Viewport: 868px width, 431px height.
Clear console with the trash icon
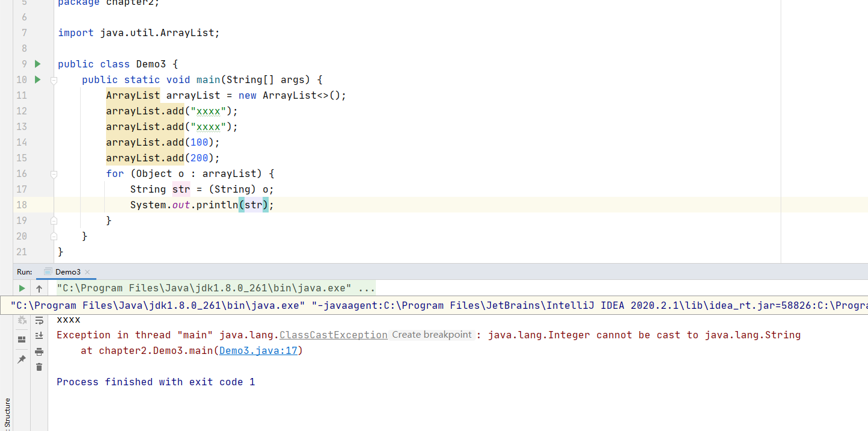coord(39,367)
